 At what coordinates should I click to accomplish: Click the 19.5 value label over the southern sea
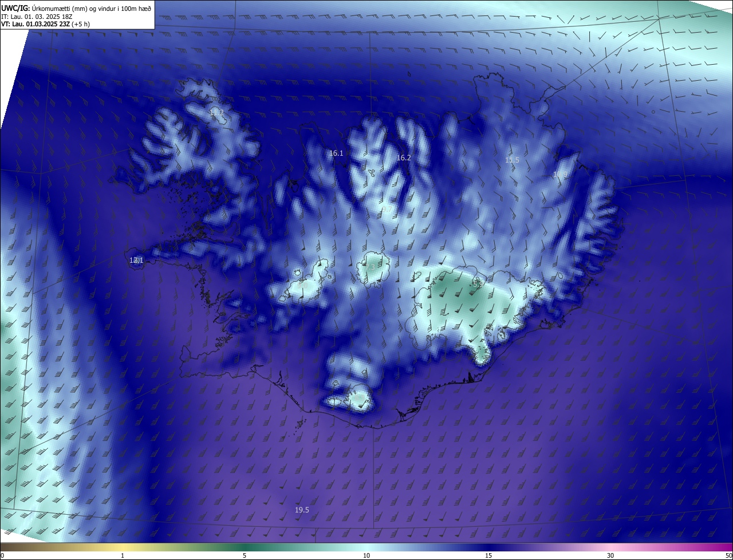[x=302, y=510]
